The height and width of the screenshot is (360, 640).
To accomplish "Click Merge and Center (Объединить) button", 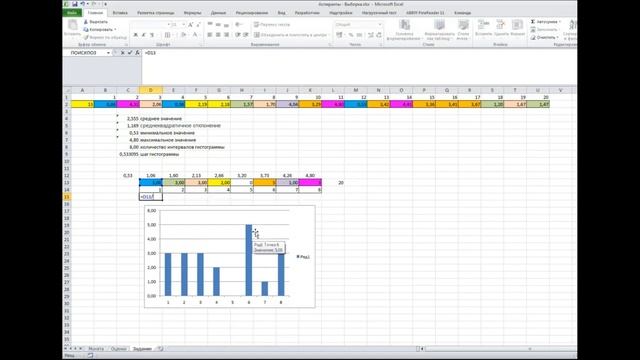I will (x=291, y=35).
